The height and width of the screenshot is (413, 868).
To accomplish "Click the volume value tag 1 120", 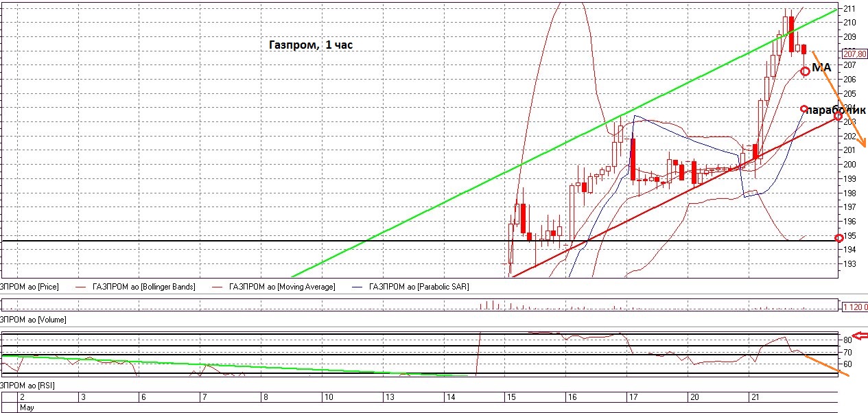I will (856, 307).
